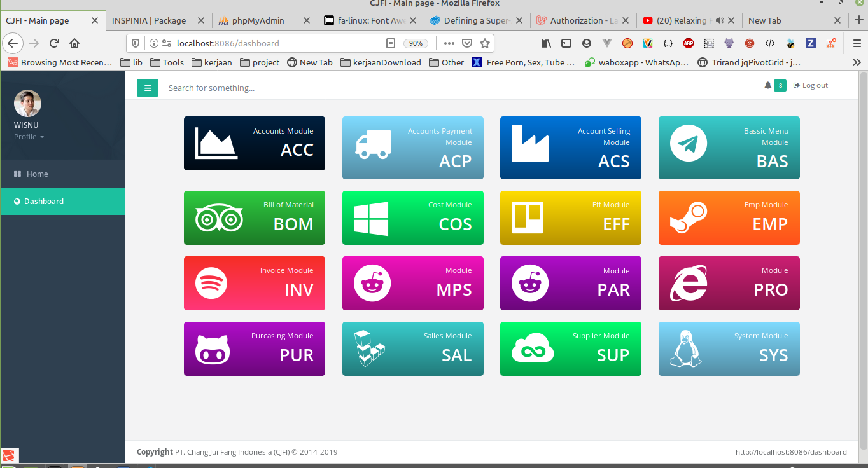This screenshot has height=468, width=868.
Task: Reset the 90% zoom level indicator
Action: [416, 43]
